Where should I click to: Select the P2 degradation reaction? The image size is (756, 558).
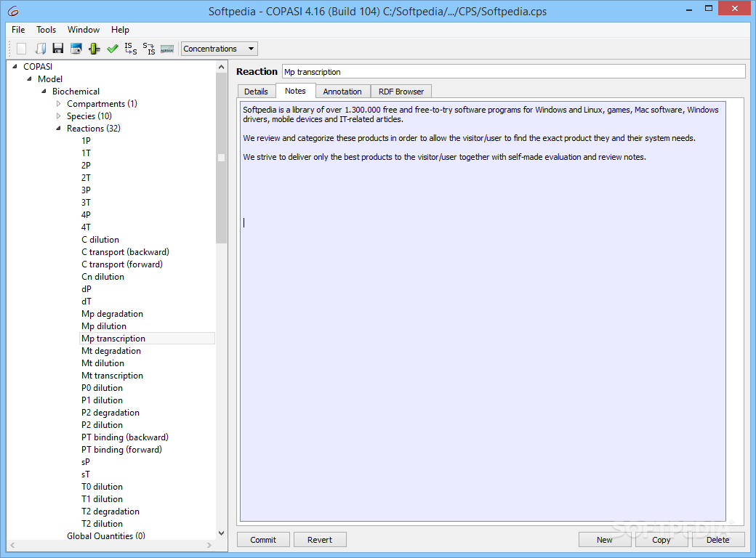click(110, 413)
